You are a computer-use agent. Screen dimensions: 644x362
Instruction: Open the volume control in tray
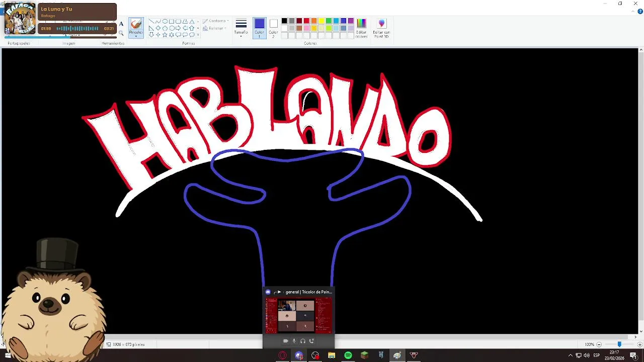coord(587,355)
